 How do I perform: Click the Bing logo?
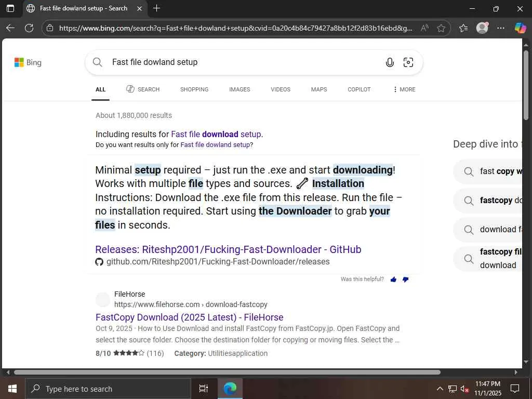point(28,62)
